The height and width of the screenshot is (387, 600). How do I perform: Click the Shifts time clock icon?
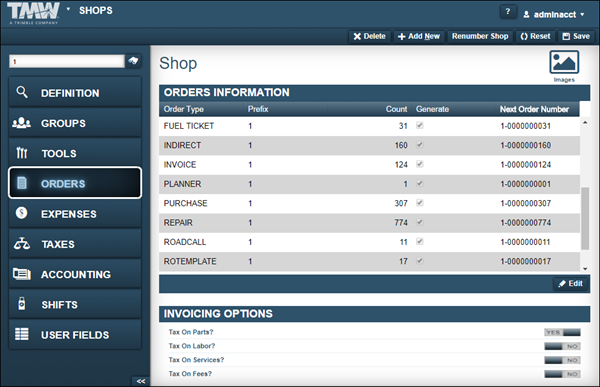(x=22, y=304)
